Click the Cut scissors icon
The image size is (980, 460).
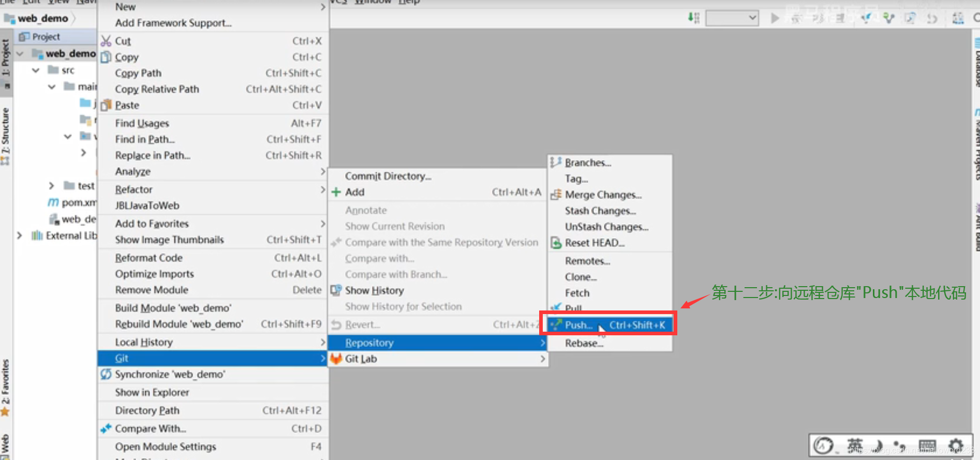(106, 41)
